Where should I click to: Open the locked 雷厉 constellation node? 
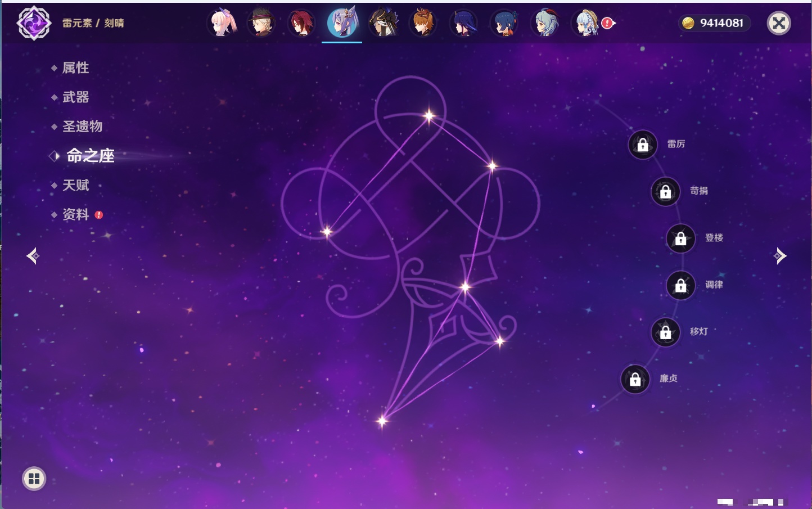[x=643, y=145]
